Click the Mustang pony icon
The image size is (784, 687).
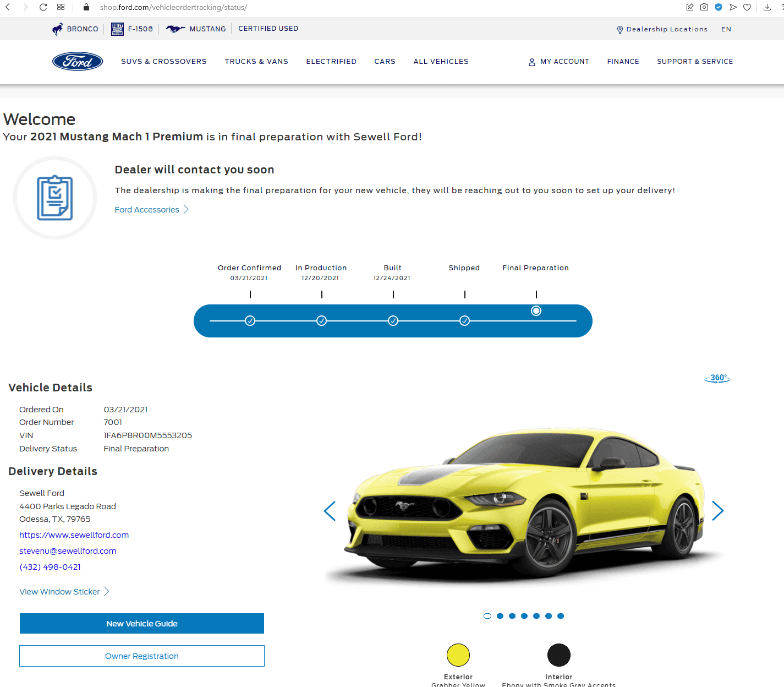[176, 29]
